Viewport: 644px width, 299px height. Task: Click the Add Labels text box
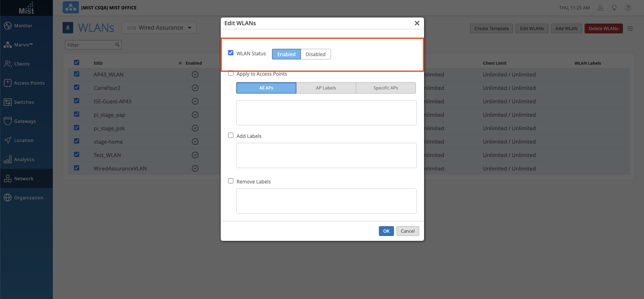326,155
